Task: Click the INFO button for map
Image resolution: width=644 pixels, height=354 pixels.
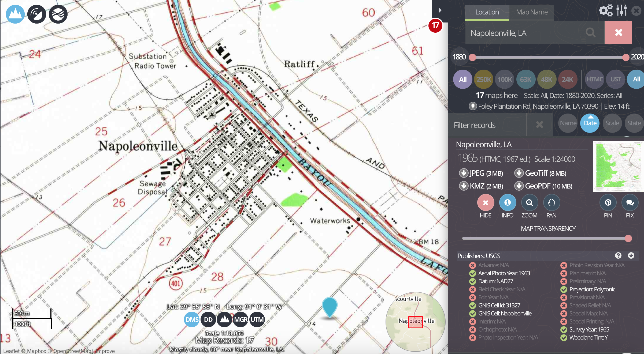Action: (507, 203)
